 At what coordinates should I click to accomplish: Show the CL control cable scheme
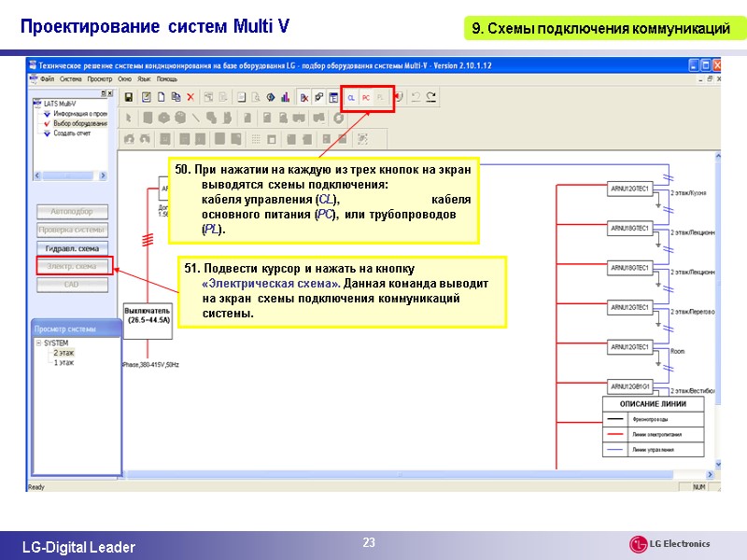tap(352, 98)
